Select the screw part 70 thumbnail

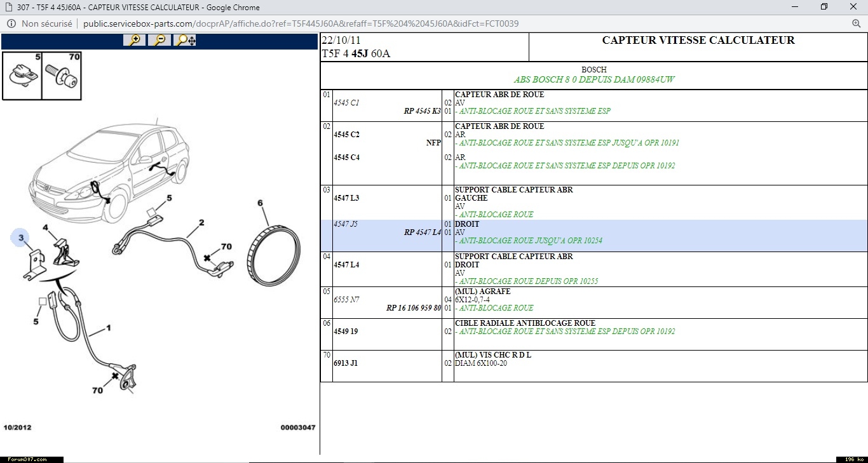click(62, 76)
